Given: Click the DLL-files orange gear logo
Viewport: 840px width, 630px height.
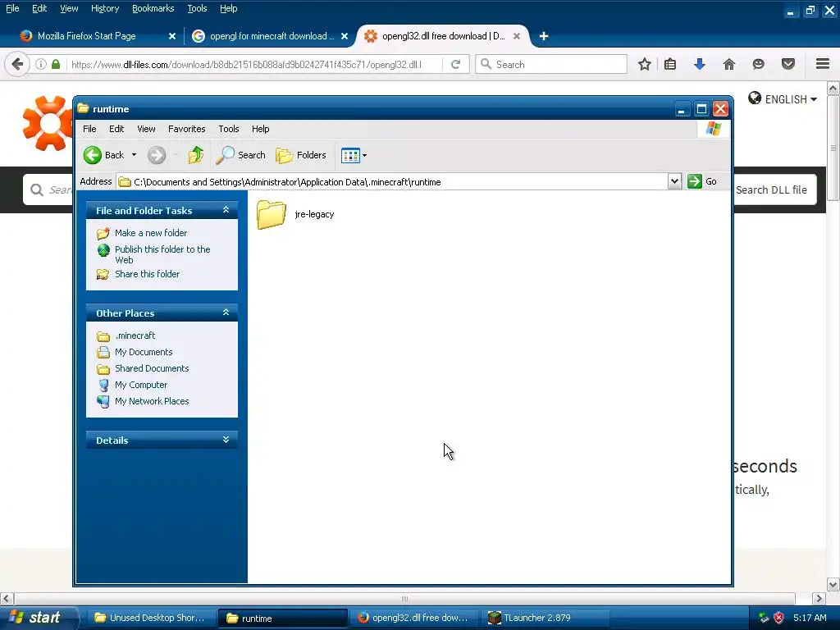Looking at the screenshot, I should click(47, 123).
